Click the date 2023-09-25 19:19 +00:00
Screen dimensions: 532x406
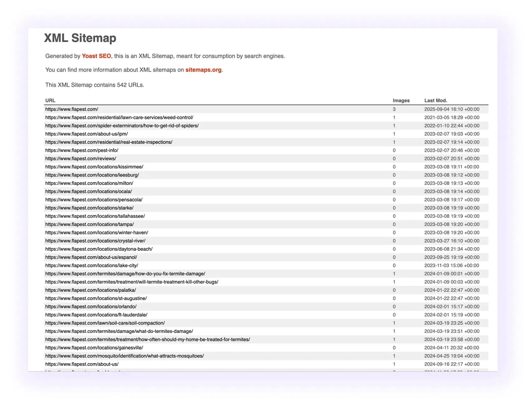pos(452,257)
